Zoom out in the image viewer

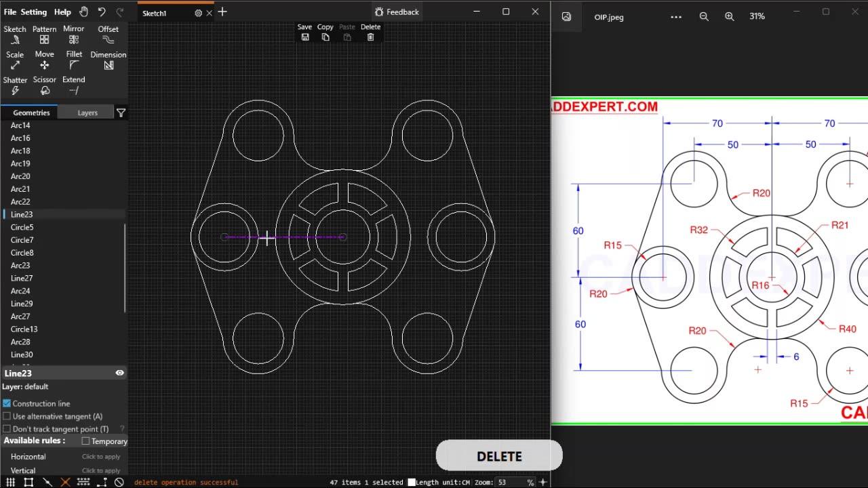[704, 16]
